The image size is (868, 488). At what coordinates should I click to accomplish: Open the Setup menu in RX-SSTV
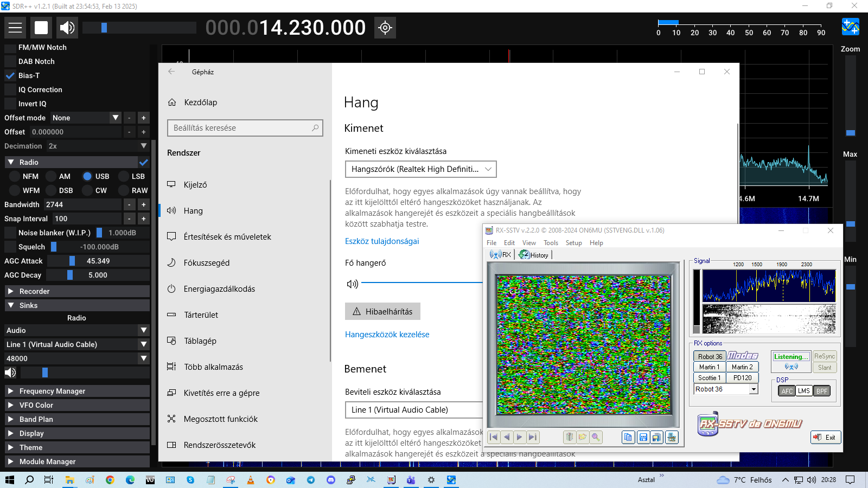[573, 243]
